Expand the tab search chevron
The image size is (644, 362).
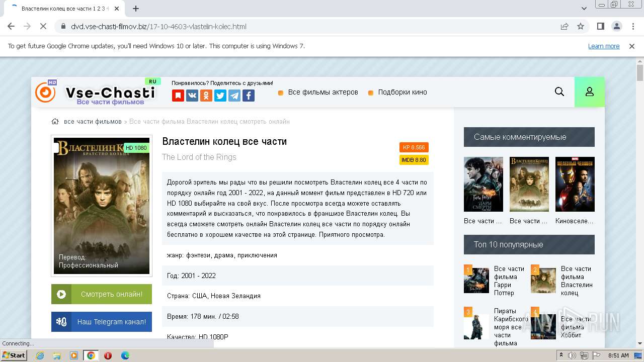click(584, 9)
